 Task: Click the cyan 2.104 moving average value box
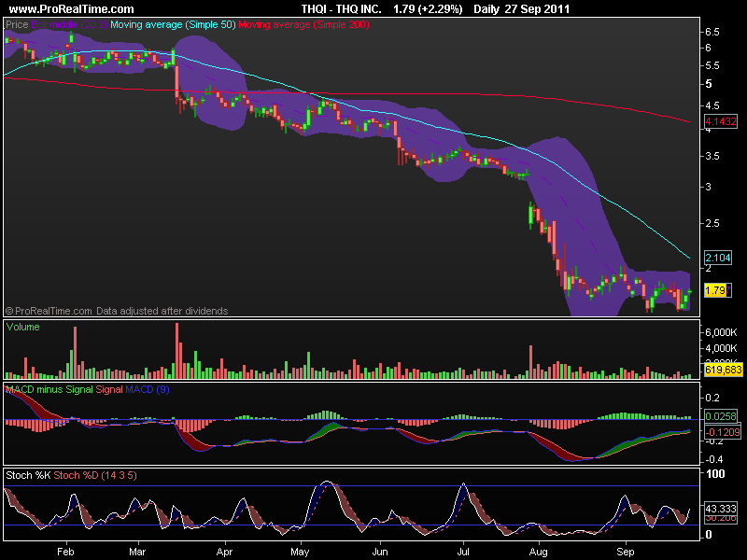[718, 258]
